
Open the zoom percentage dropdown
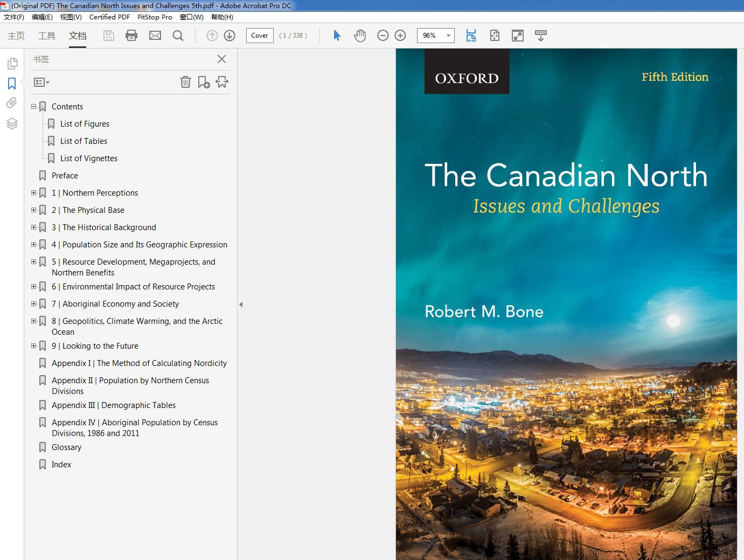448,36
